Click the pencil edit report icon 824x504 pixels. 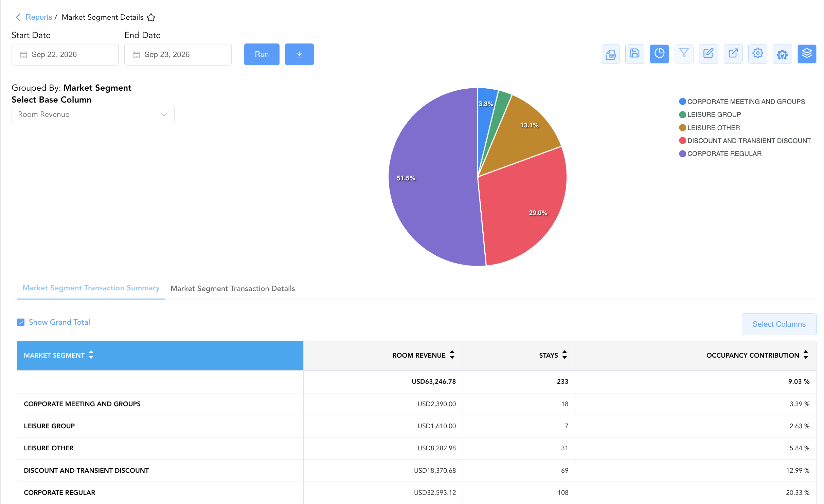point(709,54)
